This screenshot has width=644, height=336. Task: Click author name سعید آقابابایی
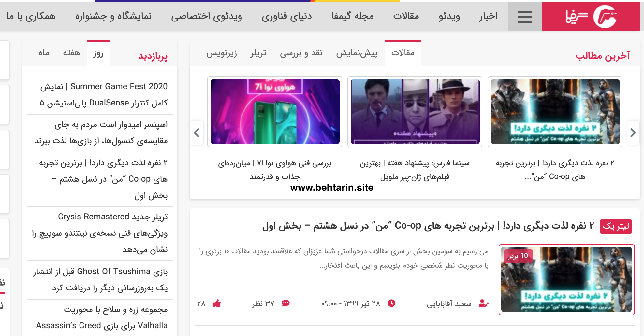[449, 304]
